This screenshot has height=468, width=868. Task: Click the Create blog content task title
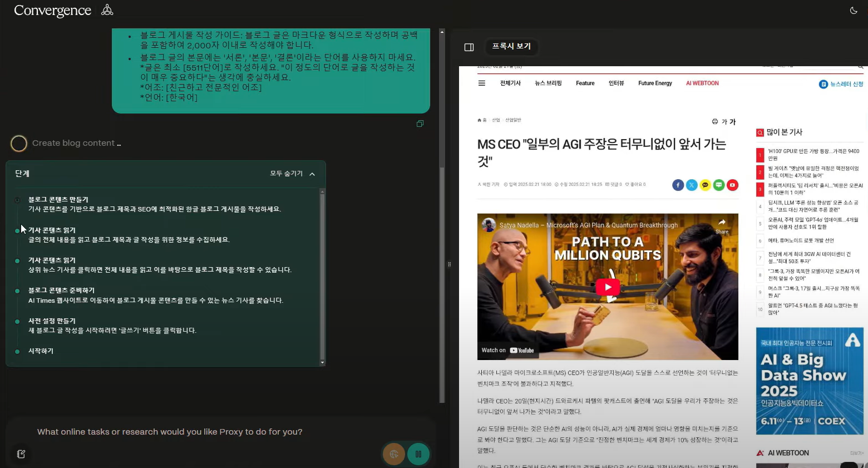click(77, 143)
